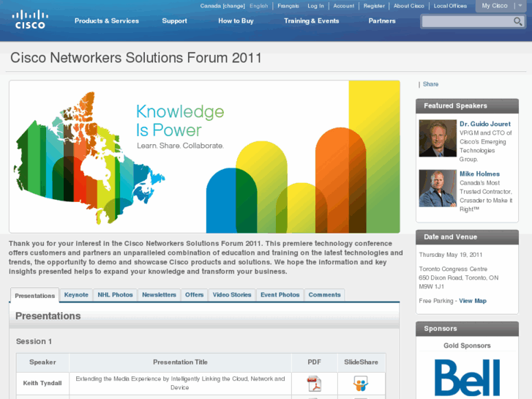The width and height of the screenshot is (532, 399).
Task: Change country via Canada [change] link
Action: tap(222, 6)
